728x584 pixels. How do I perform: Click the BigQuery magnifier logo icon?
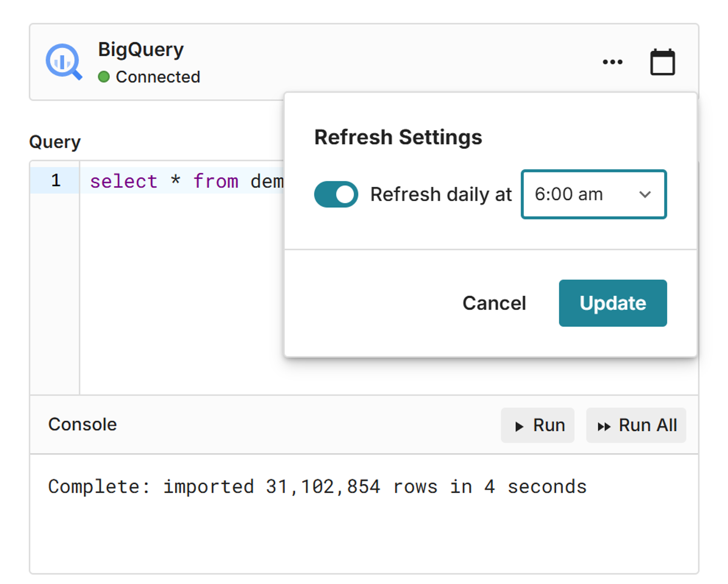pos(63,62)
